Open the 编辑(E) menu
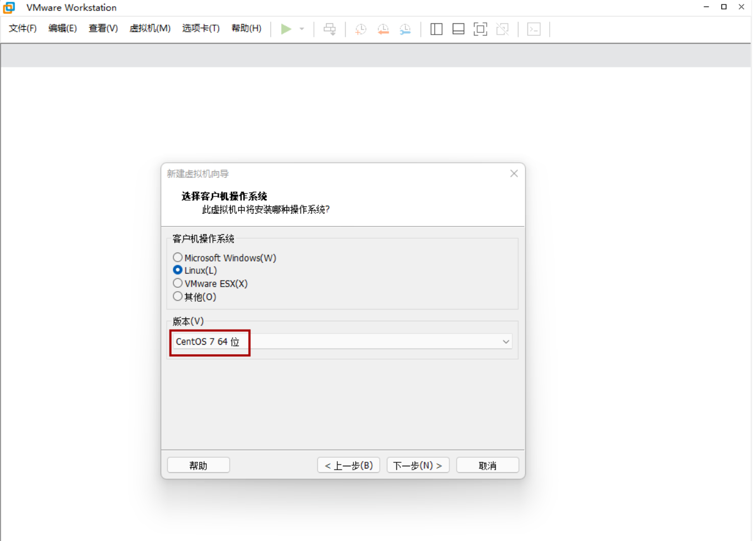Viewport: 756px width, 541px height. click(x=62, y=28)
